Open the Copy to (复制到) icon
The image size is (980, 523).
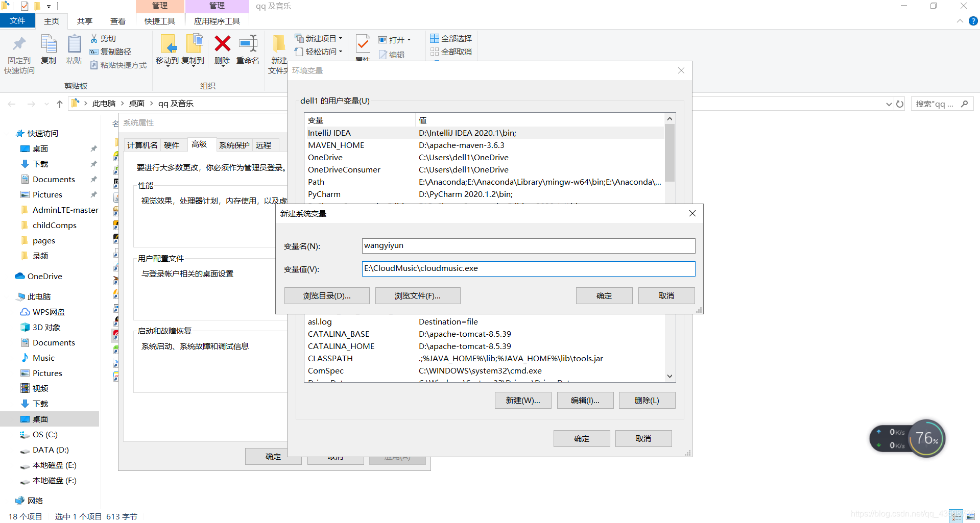[x=194, y=44]
